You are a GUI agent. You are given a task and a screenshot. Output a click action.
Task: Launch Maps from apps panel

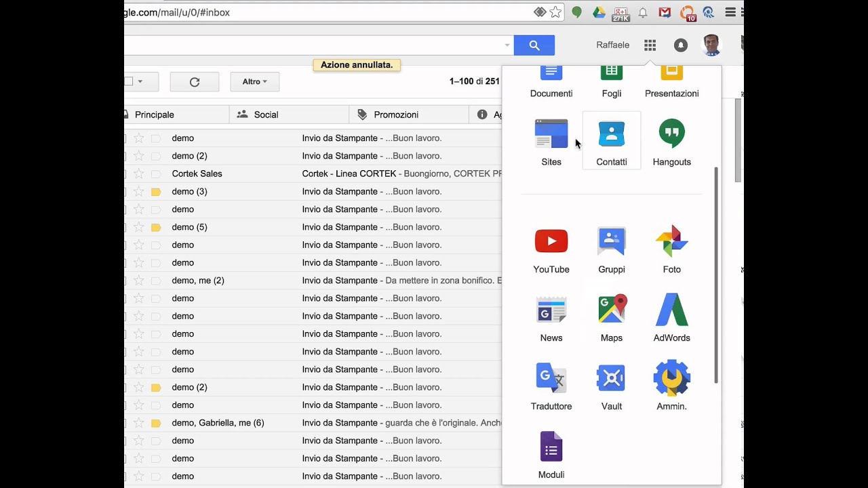[612, 317]
